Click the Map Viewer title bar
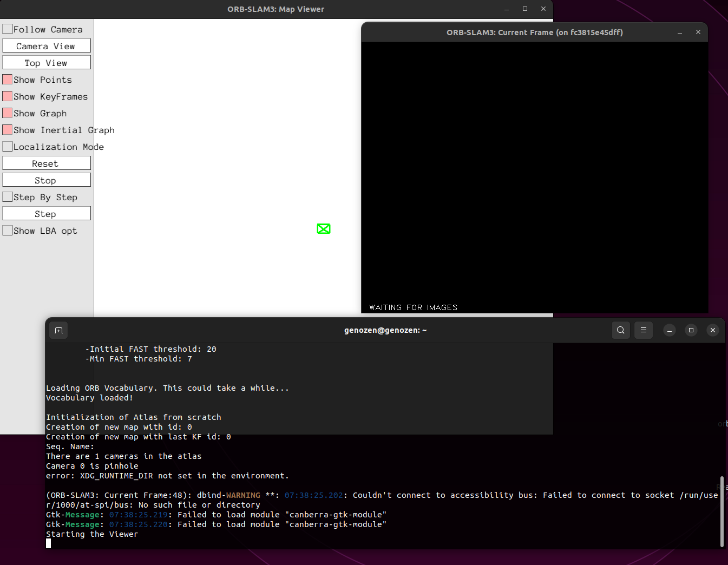The height and width of the screenshot is (565, 728). [276, 9]
